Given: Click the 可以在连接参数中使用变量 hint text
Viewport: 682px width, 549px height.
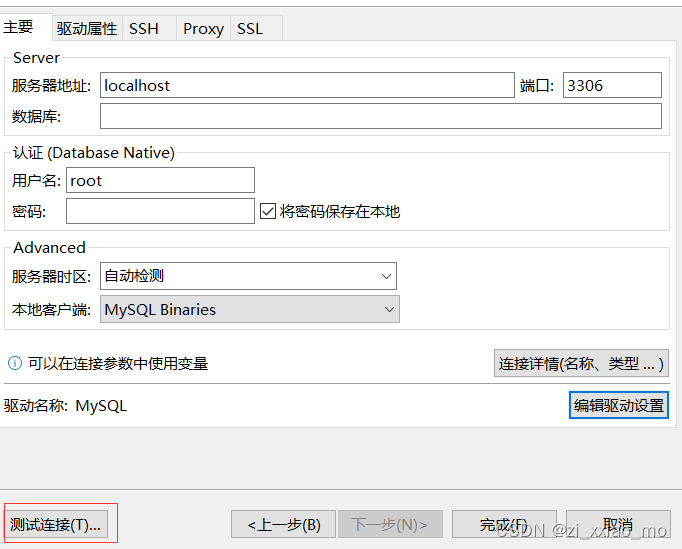Looking at the screenshot, I should (118, 363).
